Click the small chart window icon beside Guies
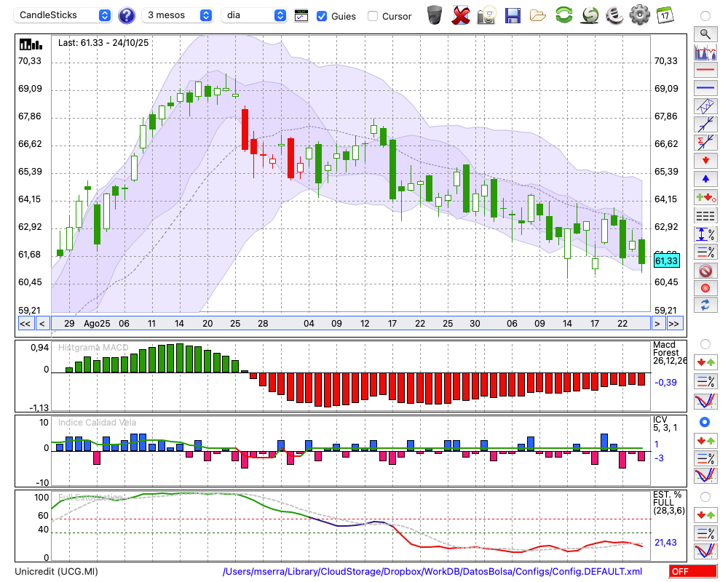Image resolution: width=728 pixels, height=582 pixels. click(301, 16)
